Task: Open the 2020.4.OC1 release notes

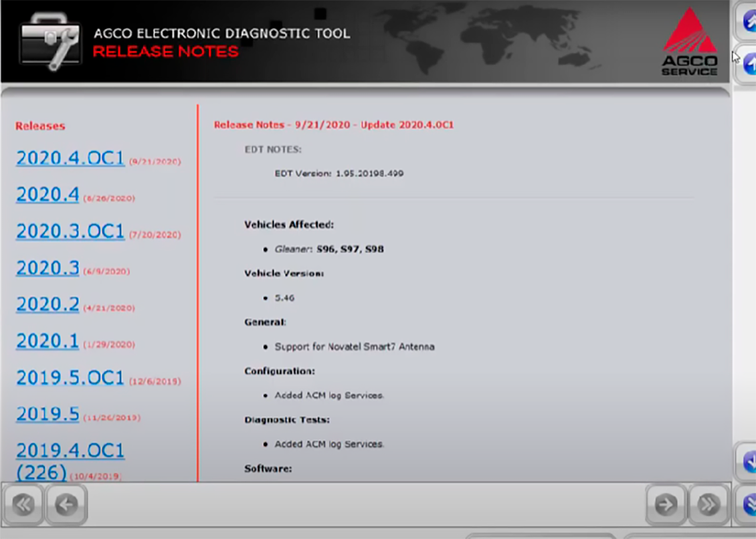Action: [x=70, y=158]
